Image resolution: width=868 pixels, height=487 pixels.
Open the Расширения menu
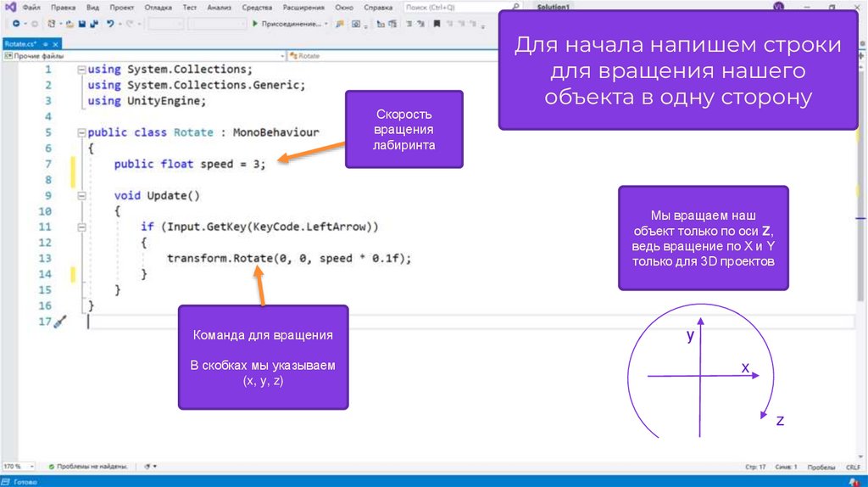coord(303,7)
